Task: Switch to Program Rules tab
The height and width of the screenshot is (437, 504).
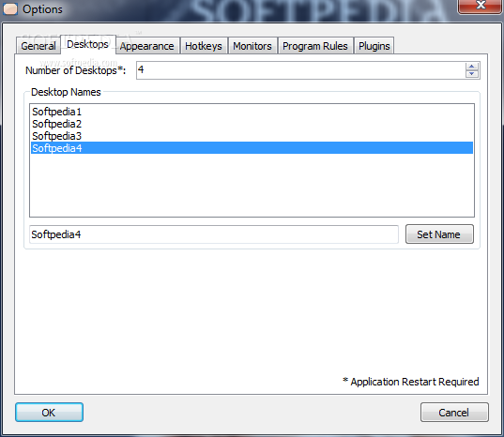Action: click(315, 46)
